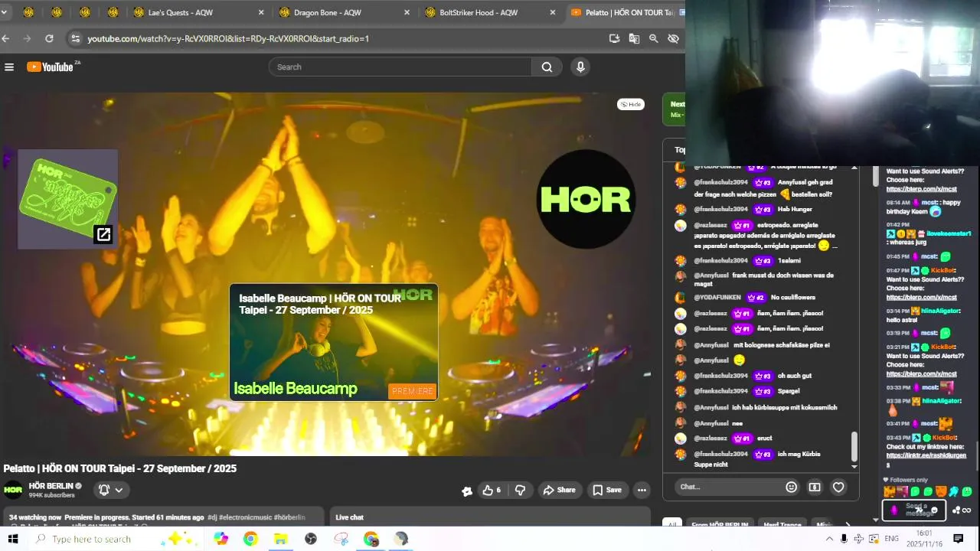Screen dimensions: 980x551
Task: Save the video to a playlist
Action: tap(607, 490)
